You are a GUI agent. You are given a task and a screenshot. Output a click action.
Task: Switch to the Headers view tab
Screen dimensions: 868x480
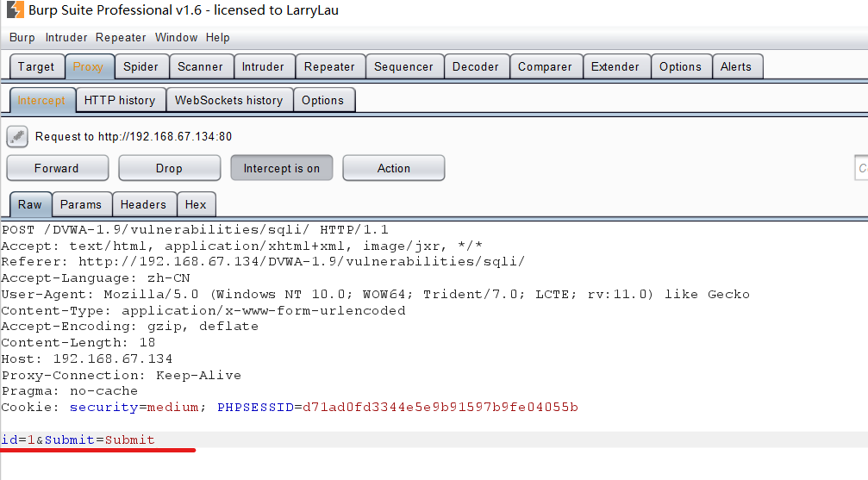point(143,204)
